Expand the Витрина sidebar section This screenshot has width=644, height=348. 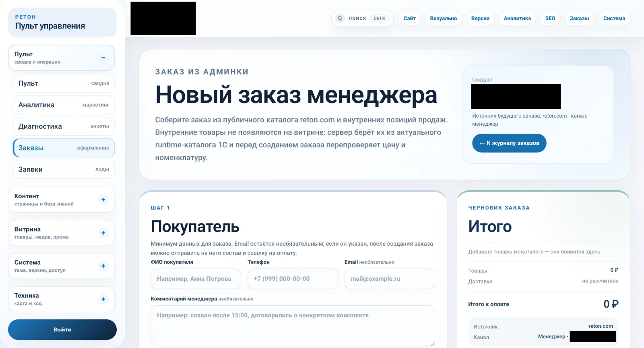pyautogui.click(x=103, y=233)
